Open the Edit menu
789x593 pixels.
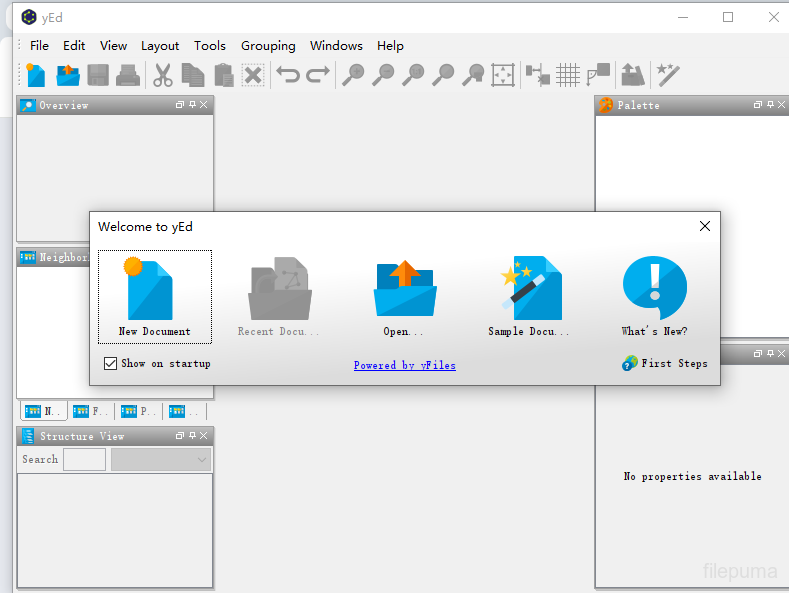[74, 46]
